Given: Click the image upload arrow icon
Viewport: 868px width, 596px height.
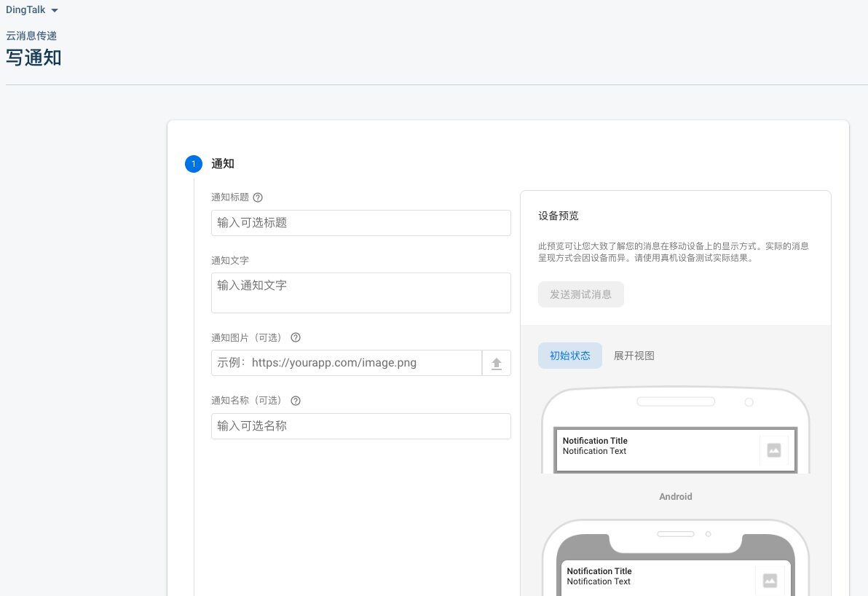Looking at the screenshot, I should [x=497, y=364].
